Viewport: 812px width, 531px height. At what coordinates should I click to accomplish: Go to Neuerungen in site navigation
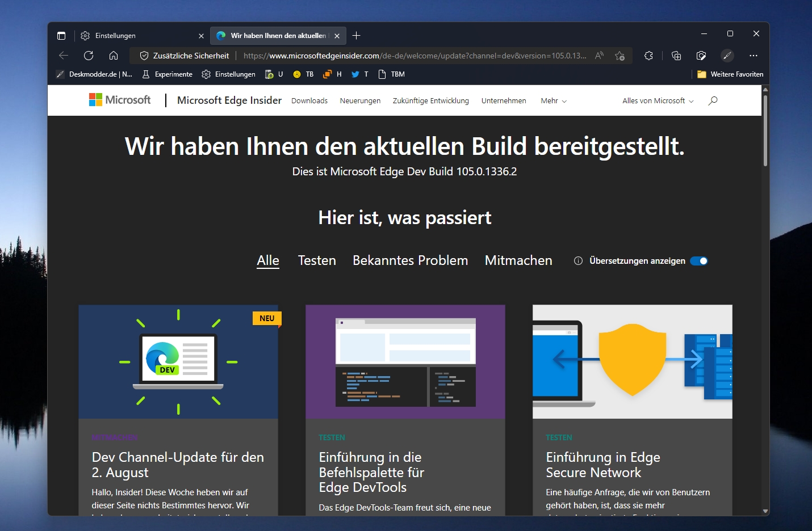(360, 101)
